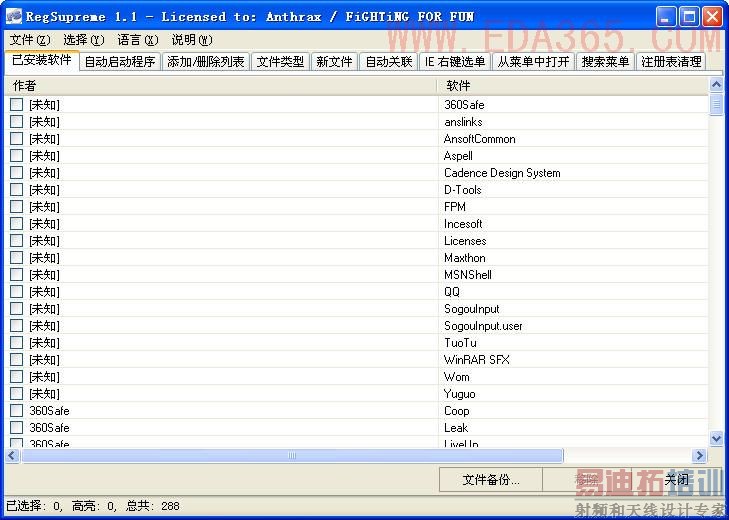Select the Licenses list entry
The image size is (729, 520).
click(465, 241)
